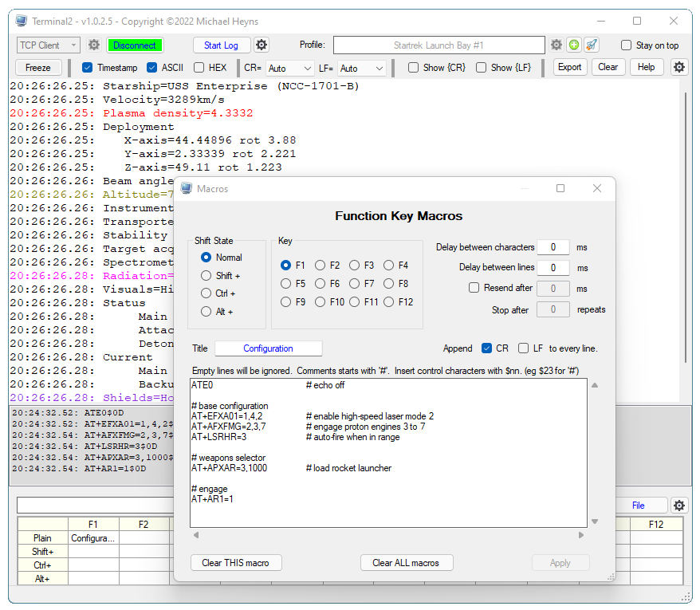Click the Profile name field
The image size is (700, 610).
[438, 45]
